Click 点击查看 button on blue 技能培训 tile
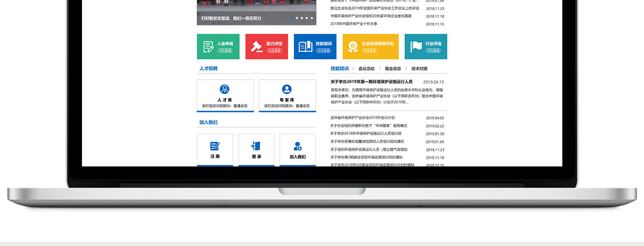644x246 pixels. pyautogui.click(x=324, y=50)
